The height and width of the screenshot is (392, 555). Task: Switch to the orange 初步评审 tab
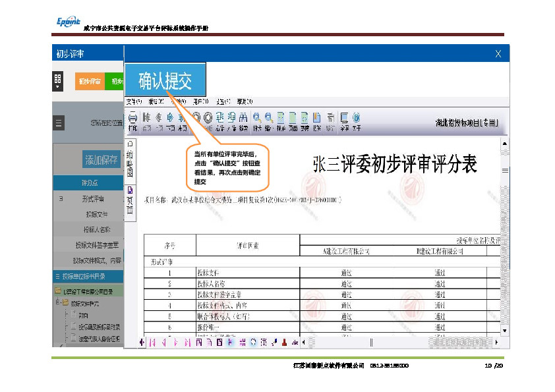[90, 82]
